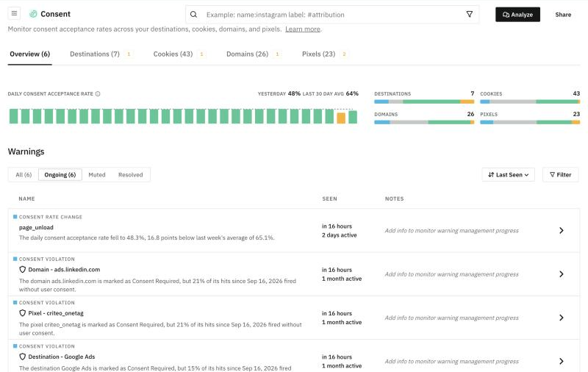The height and width of the screenshot is (372, 588).
Task: Show Muted warnings
Action: pos(97,175)
